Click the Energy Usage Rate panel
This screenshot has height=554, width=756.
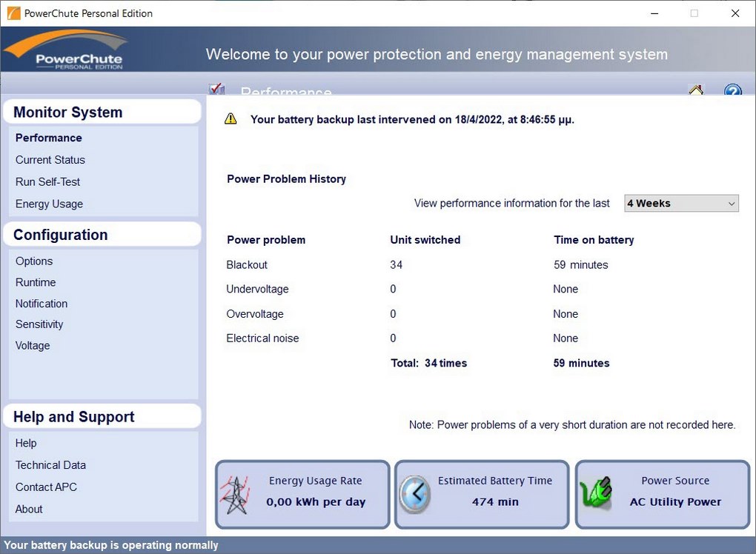click(x=302, y=494)
